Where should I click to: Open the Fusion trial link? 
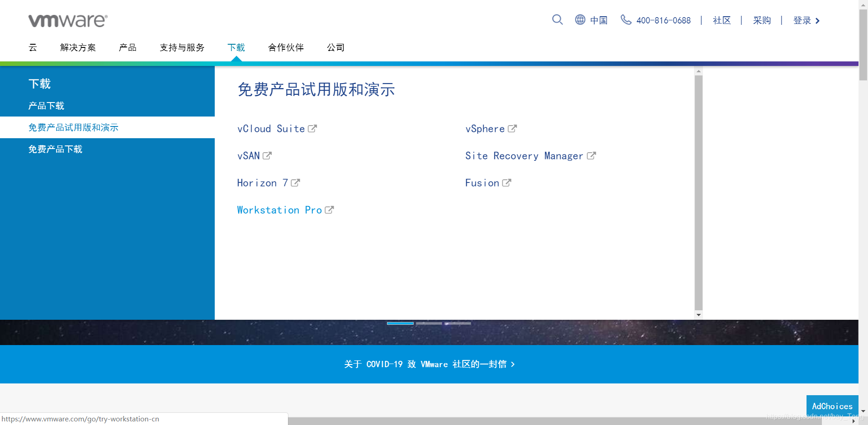[x=482, y=183]
